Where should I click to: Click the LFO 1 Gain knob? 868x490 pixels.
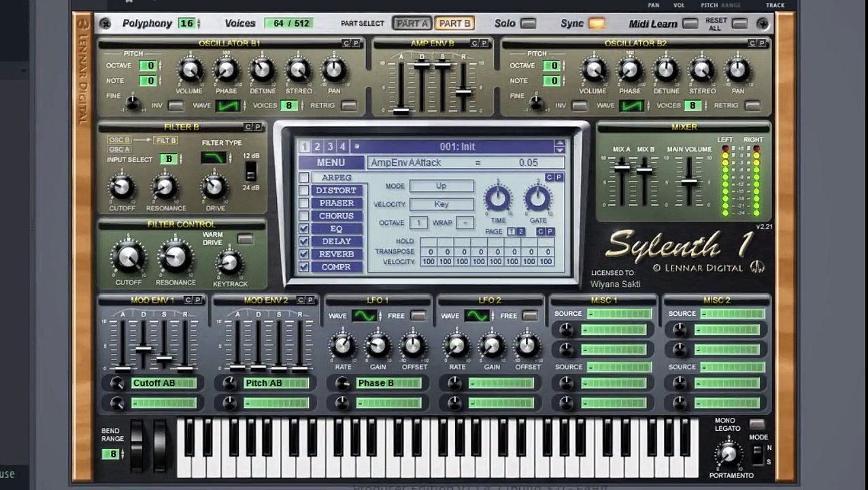pos(378,346)
